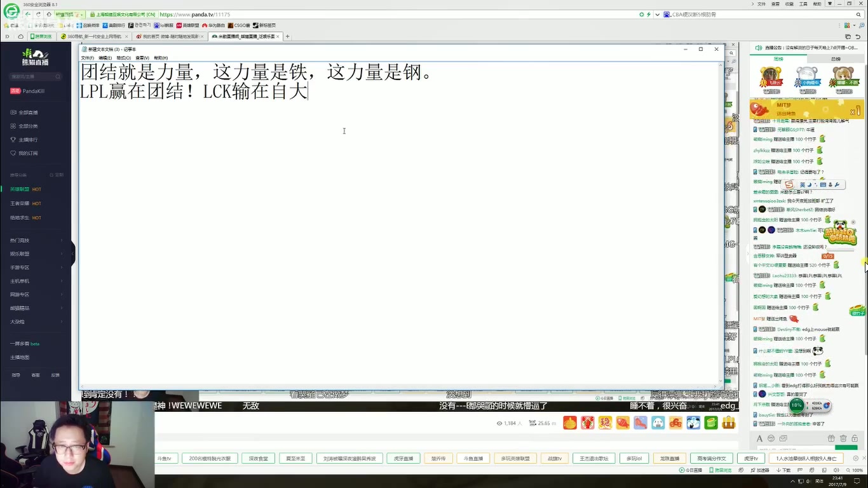Open 战旗tv recommendation link
868x488 pixels.
point(555,458)
